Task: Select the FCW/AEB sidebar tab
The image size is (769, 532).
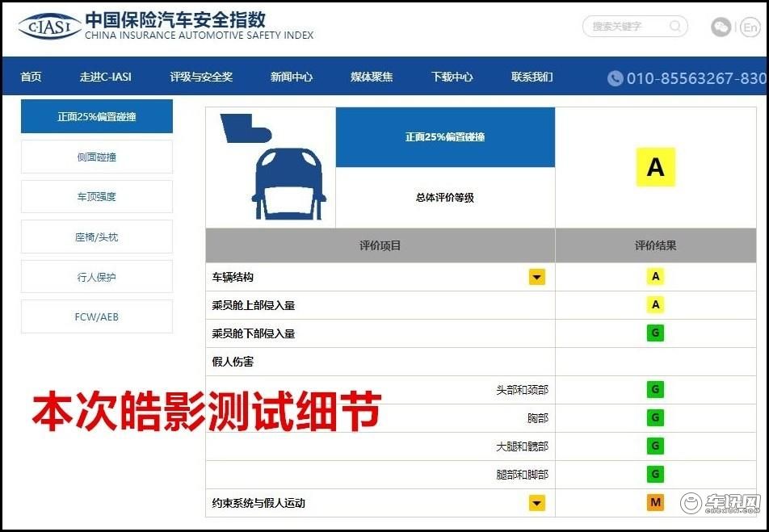Action: point(97,316)
